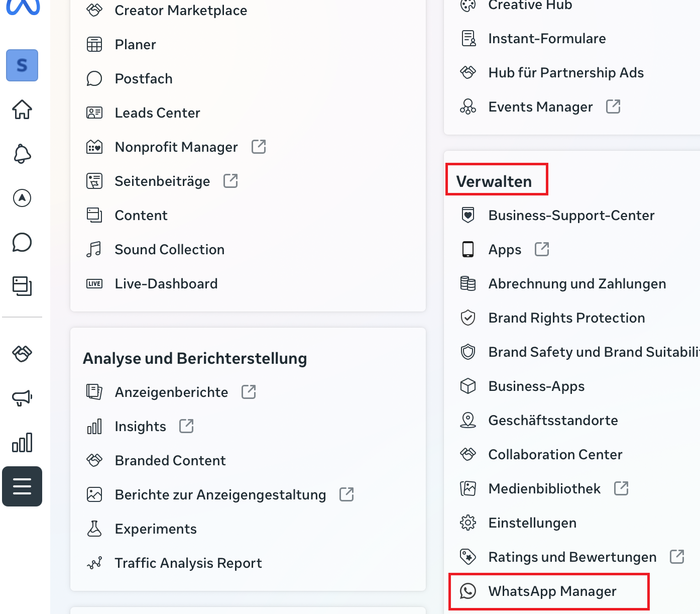Click external icon beside Ratings und Bewertungen
Screen dimensions: 700x614
(677, 557)
